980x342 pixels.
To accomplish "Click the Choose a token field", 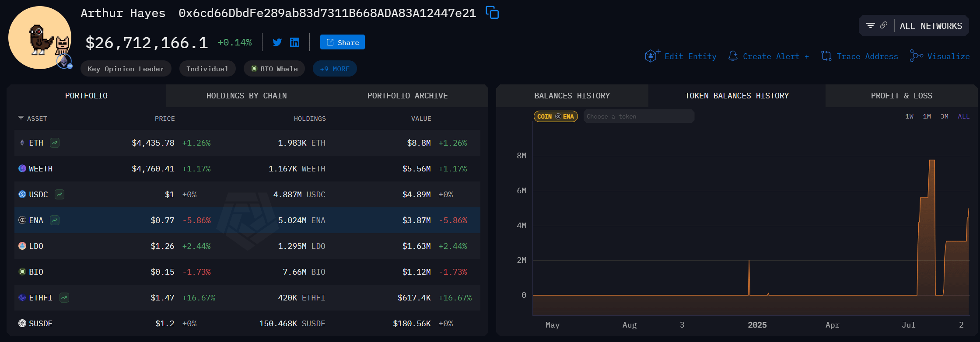I will pyautogui.click(x=639, y=116).
